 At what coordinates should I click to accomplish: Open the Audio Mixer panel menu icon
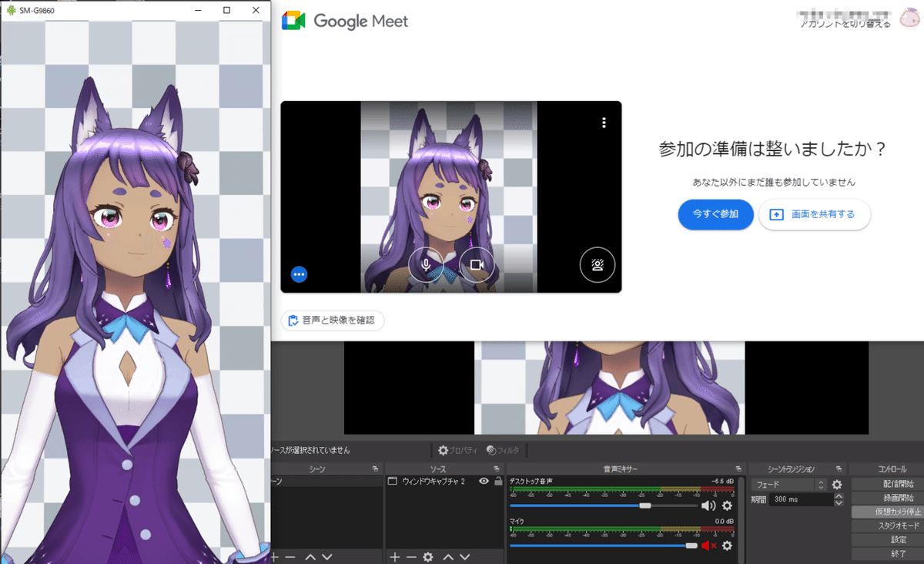coord(739,468)
